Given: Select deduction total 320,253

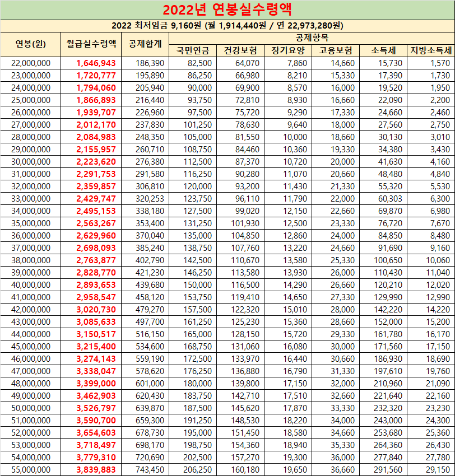Looking at the screenshot, I should (150, 199).
